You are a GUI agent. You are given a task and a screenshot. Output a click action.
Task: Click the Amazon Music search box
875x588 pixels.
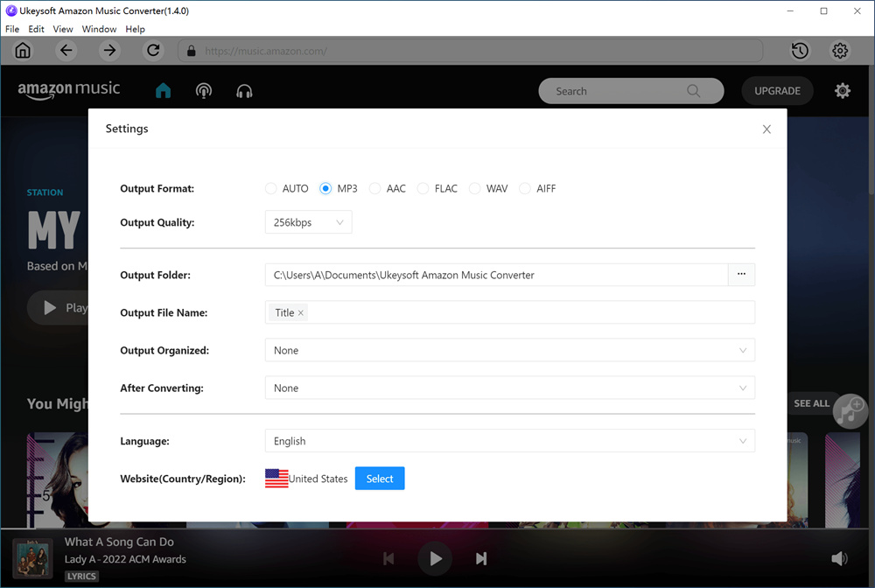631,91
